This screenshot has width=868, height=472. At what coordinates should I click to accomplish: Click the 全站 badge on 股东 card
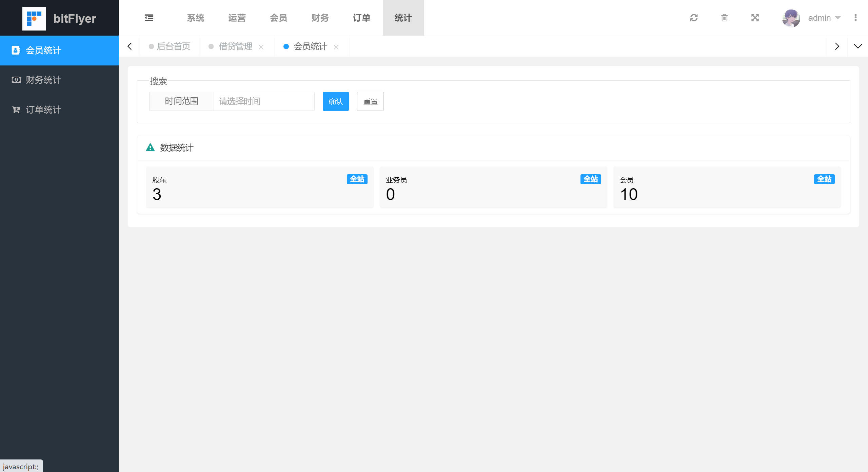357,179
